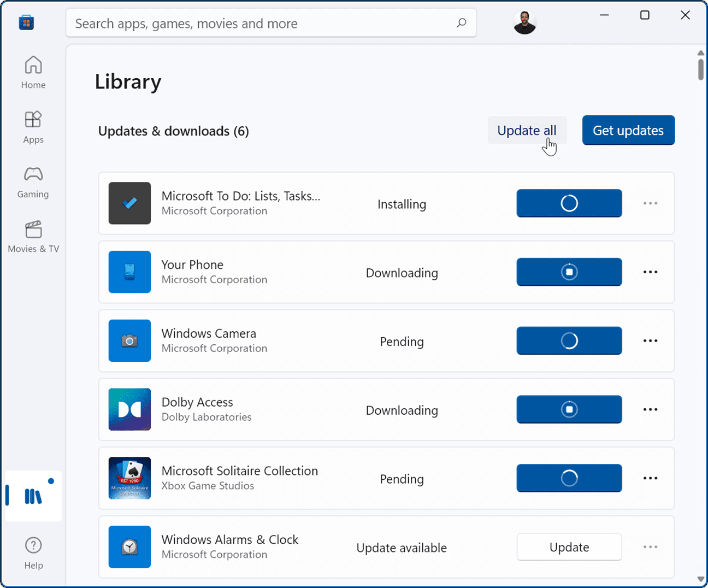708x588 pixels.
Task: Update Windows Alarms & Clock
Action: coord(569,546)
